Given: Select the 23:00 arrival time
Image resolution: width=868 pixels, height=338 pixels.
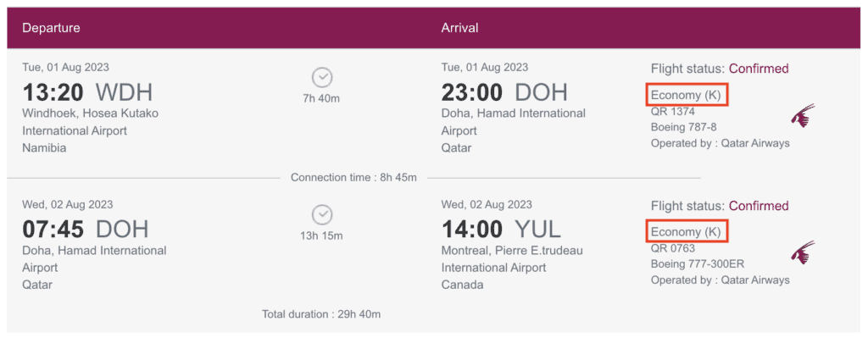Looking at the screenshot, I should click(472, 92).
